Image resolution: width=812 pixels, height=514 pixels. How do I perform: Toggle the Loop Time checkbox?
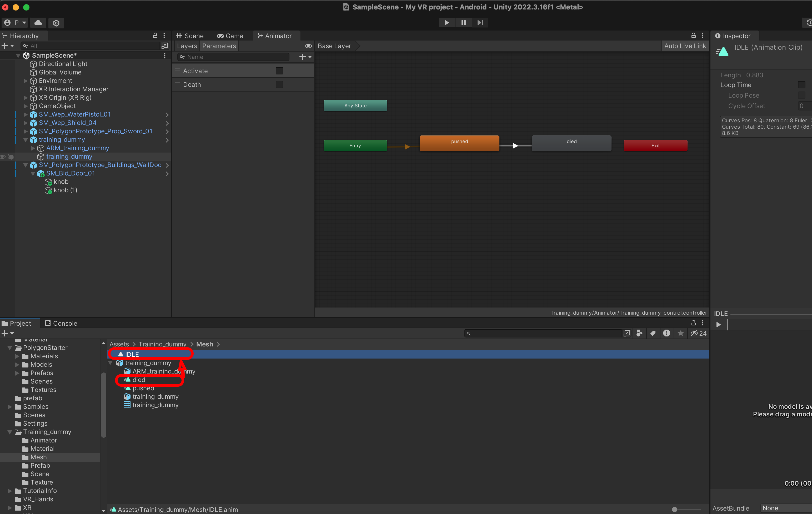pos(801,85)
